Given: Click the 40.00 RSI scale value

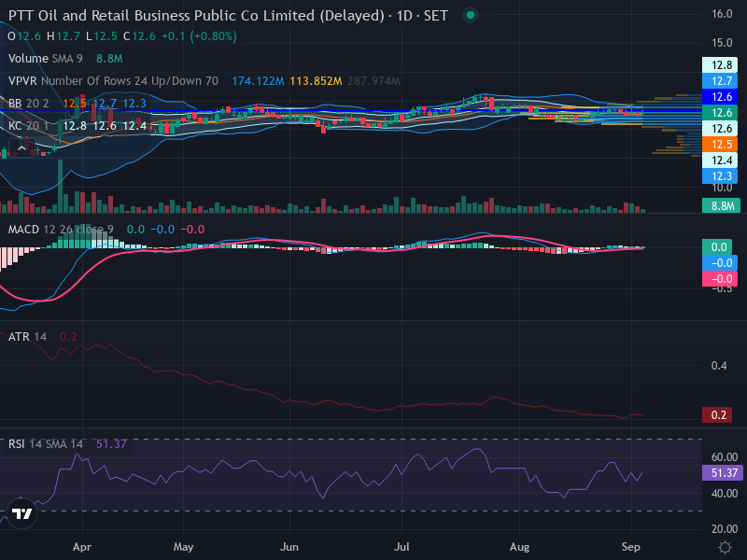Looking at the screenshot, I should pyautogui.click(x=725, y=494).
